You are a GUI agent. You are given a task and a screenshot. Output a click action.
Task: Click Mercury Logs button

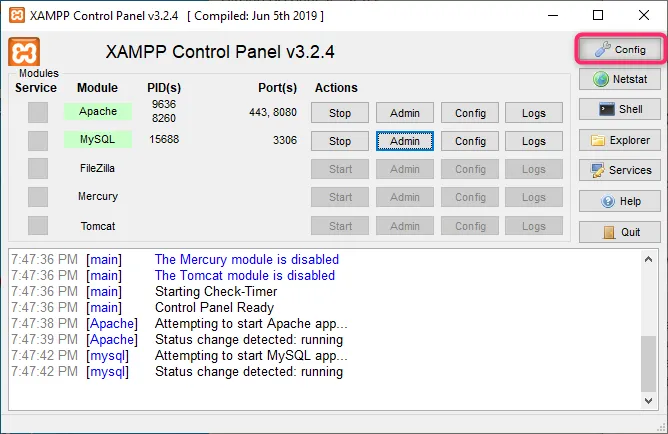534,197
